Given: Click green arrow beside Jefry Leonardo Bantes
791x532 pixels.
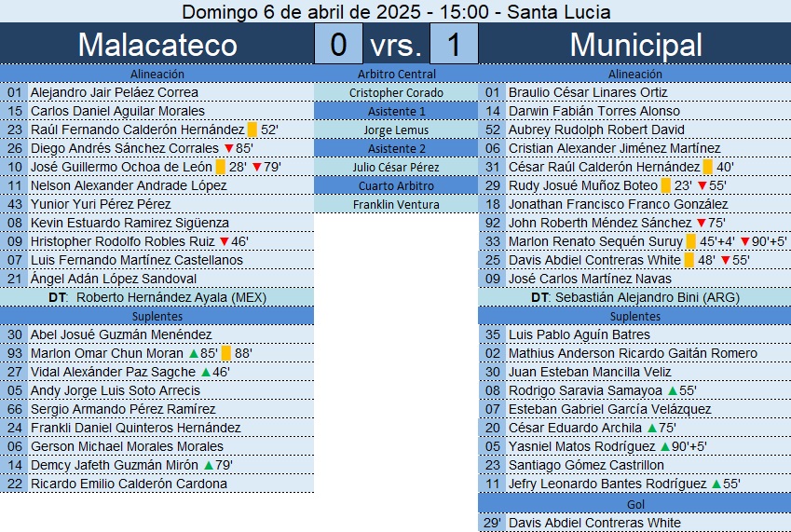Looking at the screenshot, I should [x=716, y=484].
